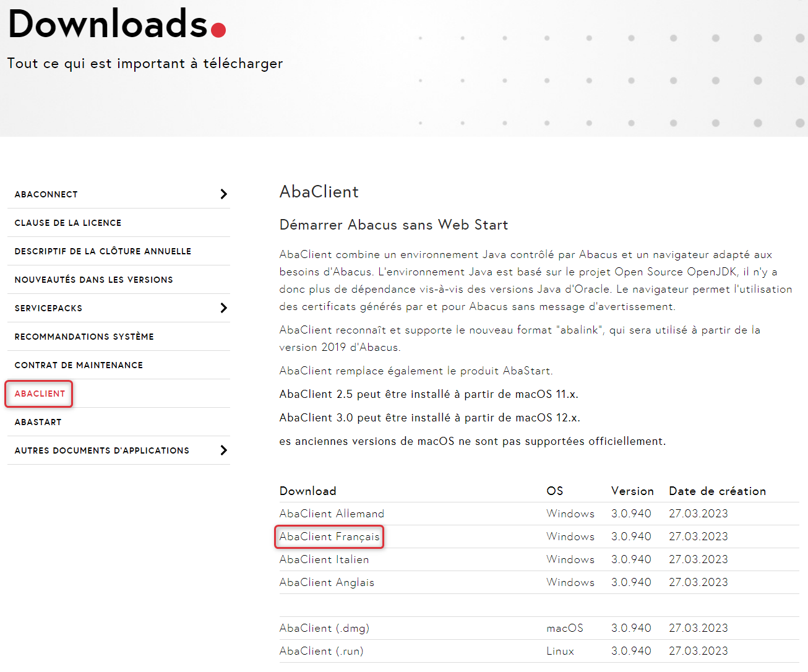Click date 27.03.2023 in the .run row
This screenshot has width=808, height=672.
pos(698,651)
